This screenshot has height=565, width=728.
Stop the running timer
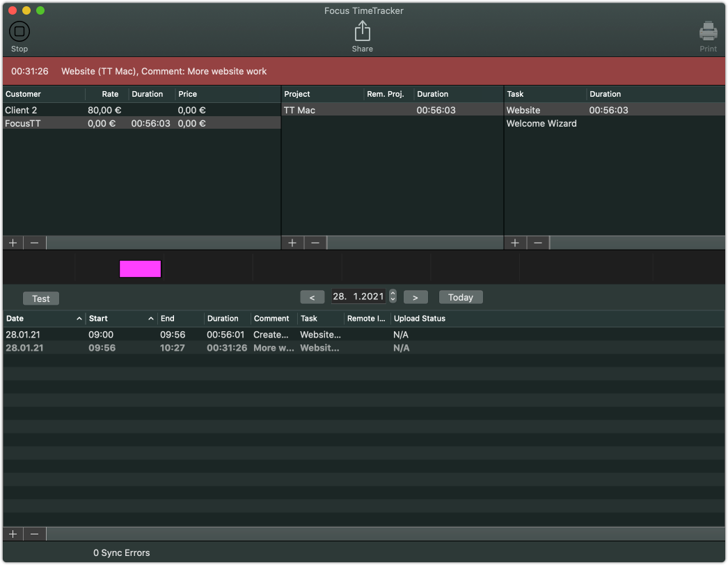tap(19, 32)
